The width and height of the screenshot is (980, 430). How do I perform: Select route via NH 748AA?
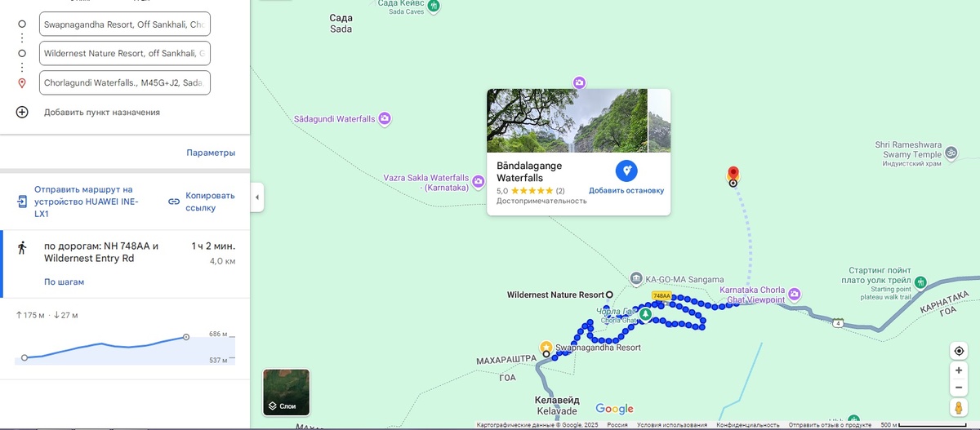(101, 252)
